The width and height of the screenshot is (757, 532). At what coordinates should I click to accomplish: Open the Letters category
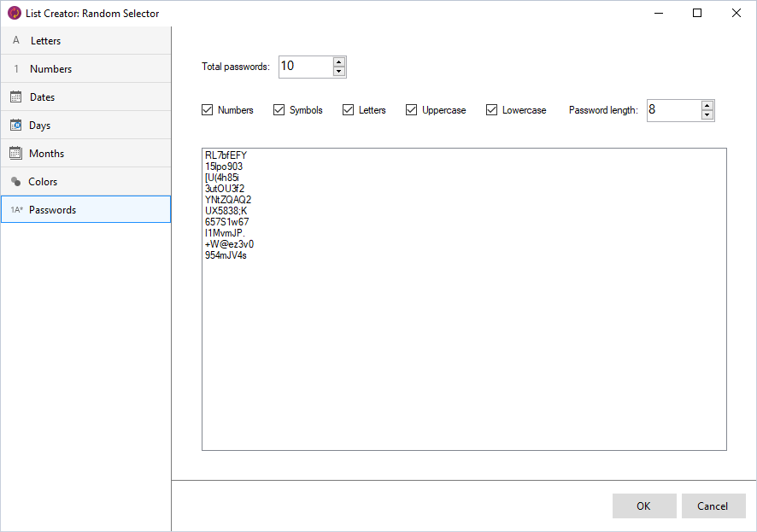[x=86, y=40]
